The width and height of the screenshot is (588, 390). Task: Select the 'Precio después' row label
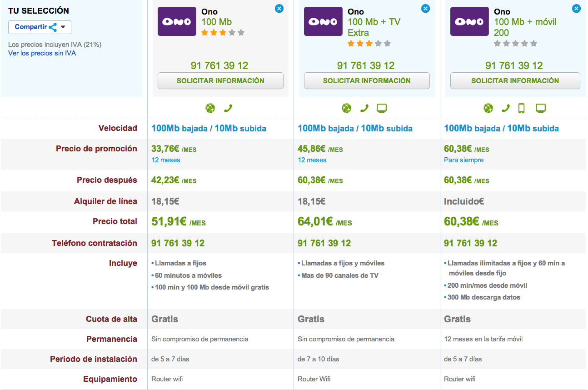[x=107, y=180]
